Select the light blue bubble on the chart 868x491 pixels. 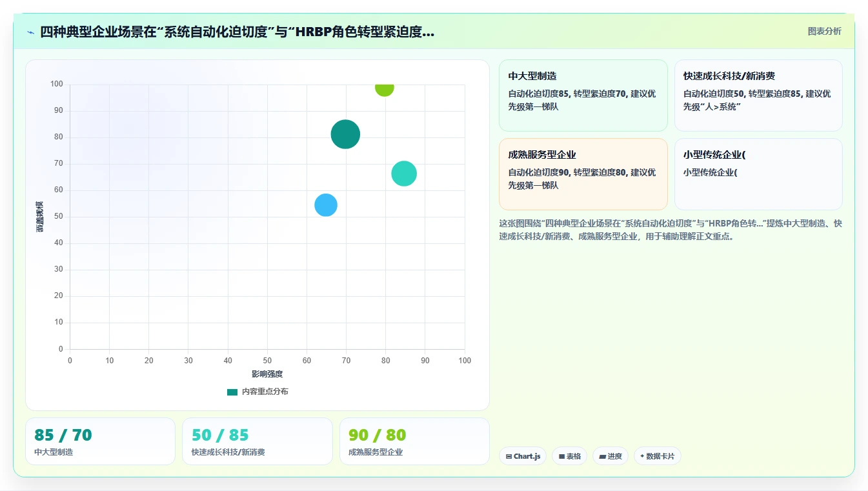tap(326, 205)
